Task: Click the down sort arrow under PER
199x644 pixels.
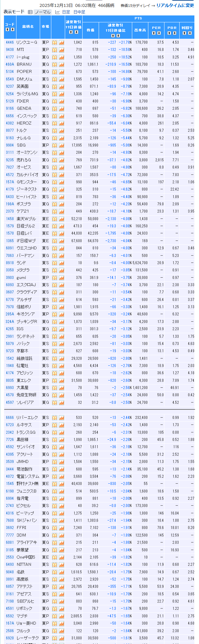Action: pyautogui.click(x=159, y=33)
